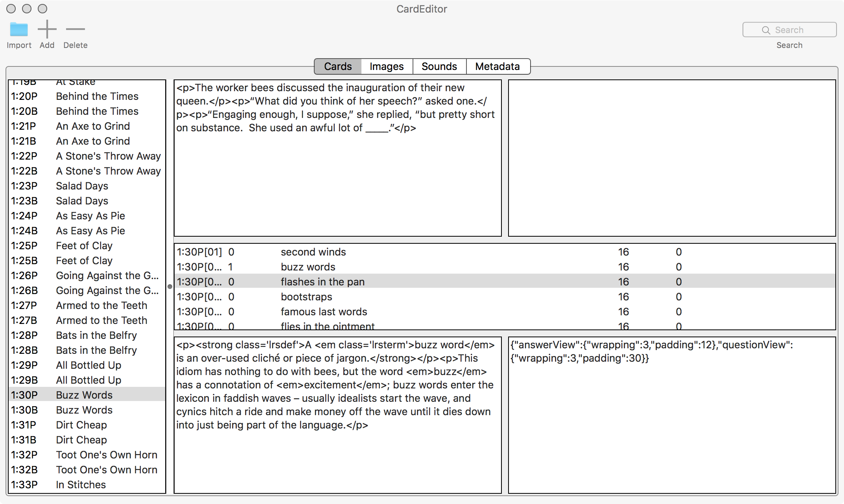
Task: Switch to the Cards tab
Action: click(x=338, y=66)
